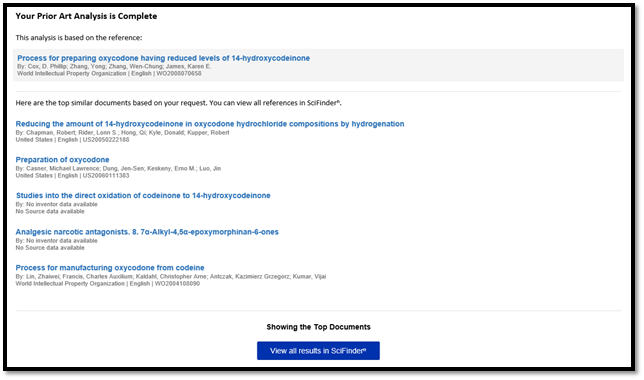Select the author line starting 'By: Cox, D. Phillip'
This screenshot has width=644, height=380.
click(x=114, y=67)
